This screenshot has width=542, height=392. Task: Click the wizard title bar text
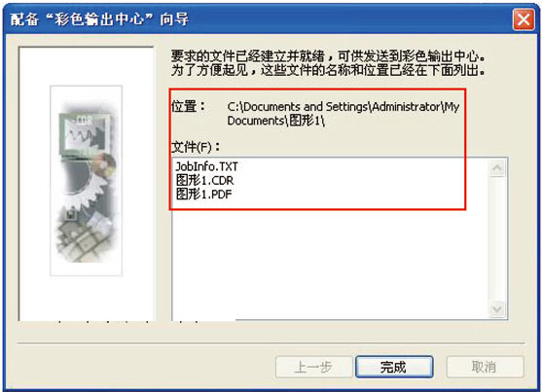click(99, 19)
